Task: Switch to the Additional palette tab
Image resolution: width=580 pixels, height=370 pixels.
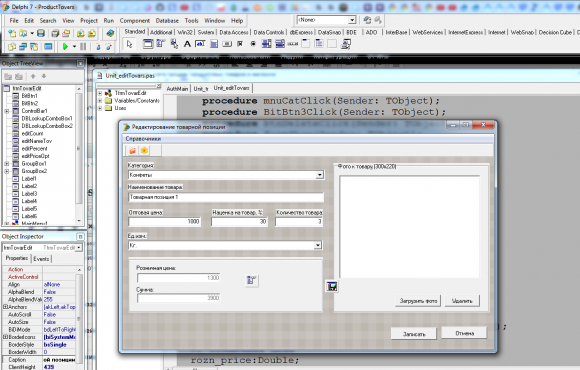Action: point(161,33)
